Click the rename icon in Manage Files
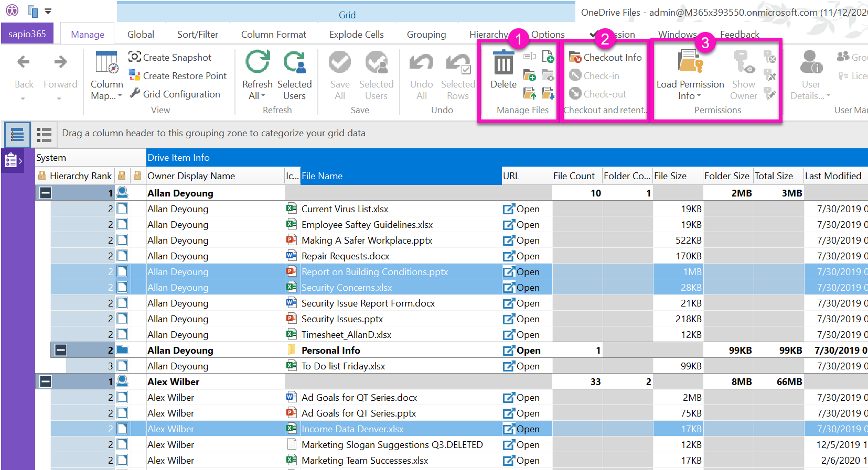This screenshot has width=868, height=470. [x=530, y=57]
